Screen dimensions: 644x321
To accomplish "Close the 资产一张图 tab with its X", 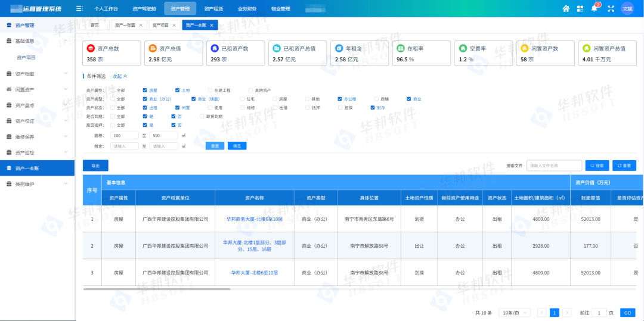I will click(x=141, y=25).
